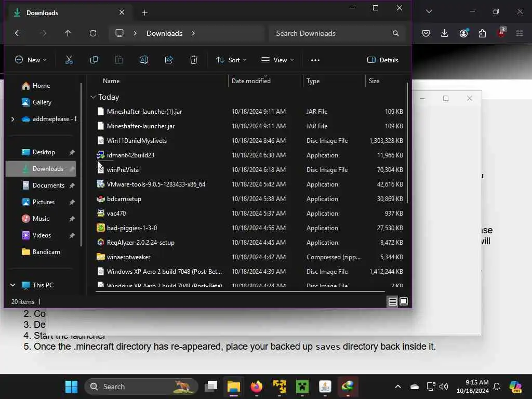Image resolution: width=532 pixels, height=399 pixels.
Task: Open Firefox list all tabs chevron
Action: [429, 11]
